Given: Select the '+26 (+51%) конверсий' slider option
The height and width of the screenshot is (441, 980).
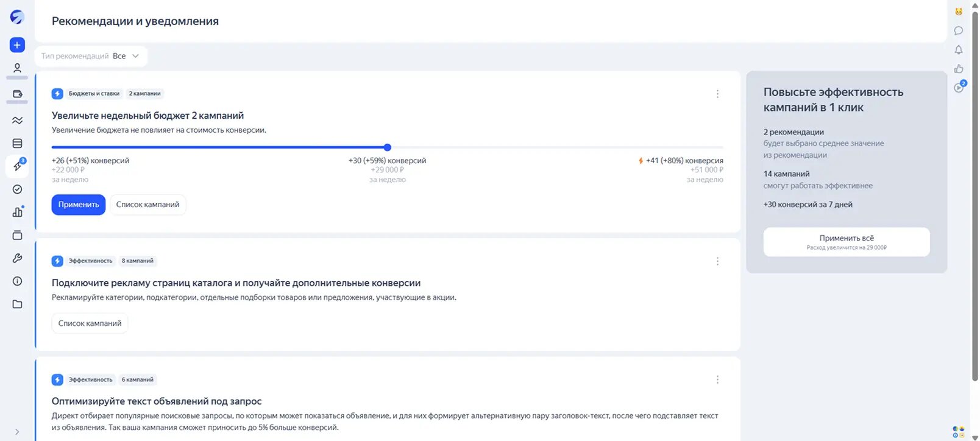Looking at the screenshot, I should click(x=90, y=161).
